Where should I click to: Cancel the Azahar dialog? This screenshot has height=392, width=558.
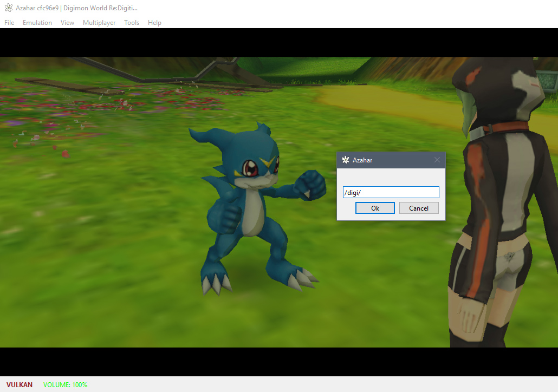(419, 208)
